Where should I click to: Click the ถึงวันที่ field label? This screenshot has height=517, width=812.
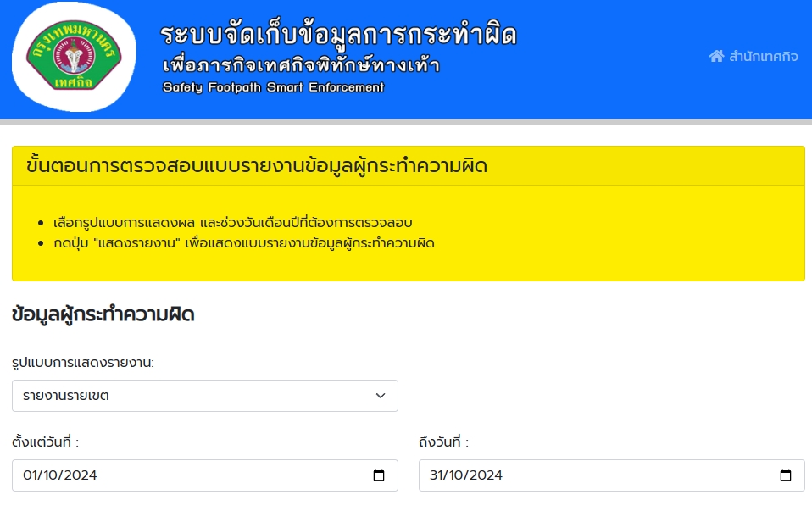pyautogui.click(x=443, y=442)
